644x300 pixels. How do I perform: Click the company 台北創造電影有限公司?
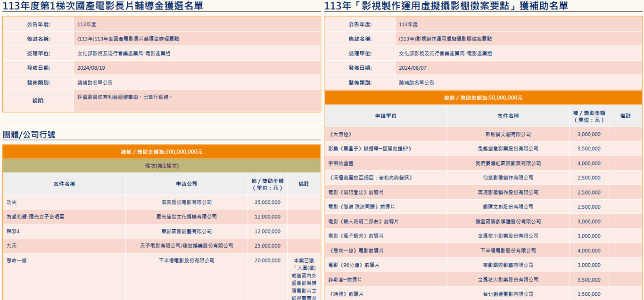pos(508,294)
